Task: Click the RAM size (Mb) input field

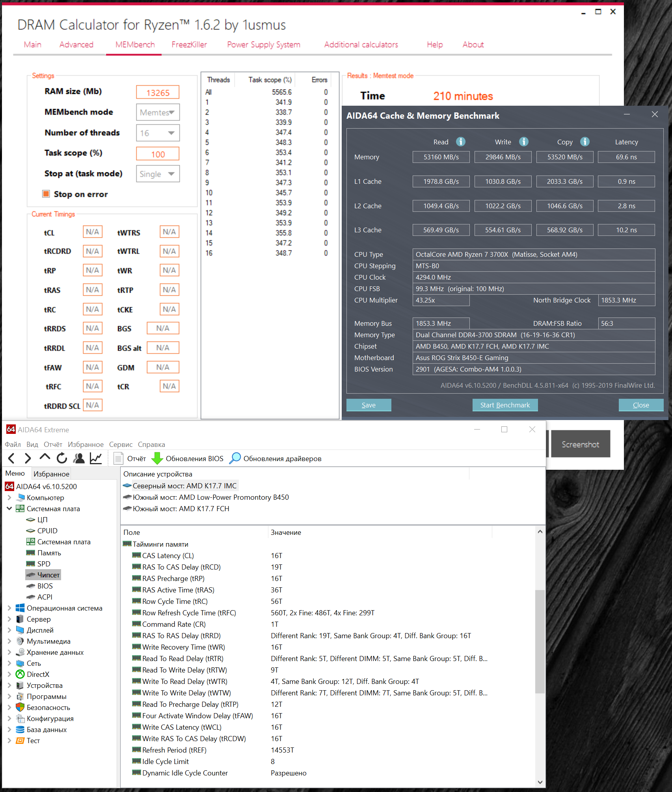Action: (x=158, y=93)
